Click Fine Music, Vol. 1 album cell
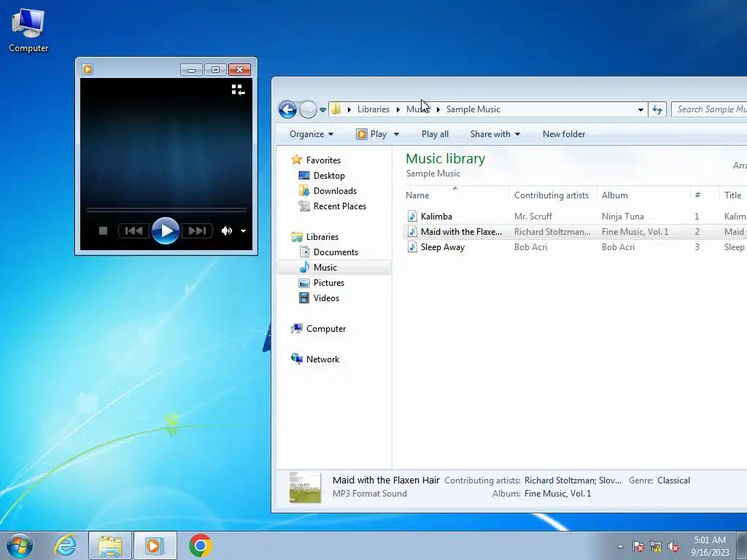747x560 pixels. click(635, 232)
